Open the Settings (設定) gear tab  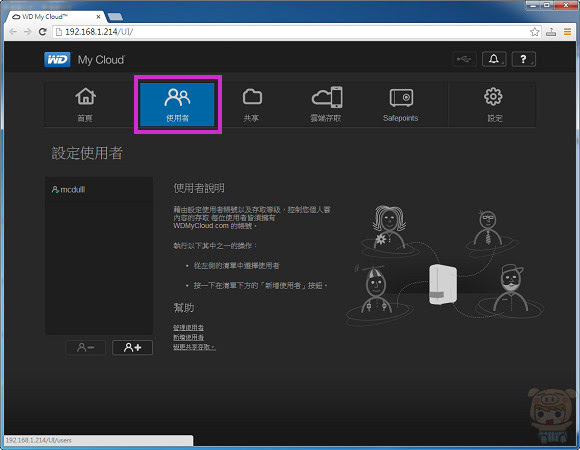(493, 105)
